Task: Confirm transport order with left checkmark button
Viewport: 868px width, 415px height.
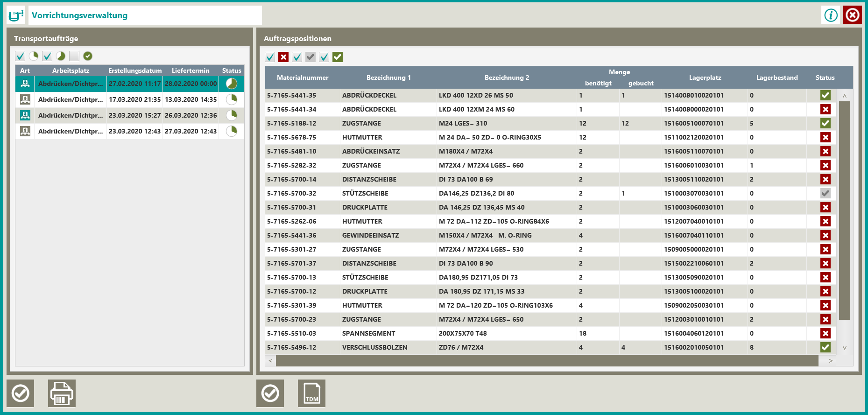Action: (x=21, y=393)
